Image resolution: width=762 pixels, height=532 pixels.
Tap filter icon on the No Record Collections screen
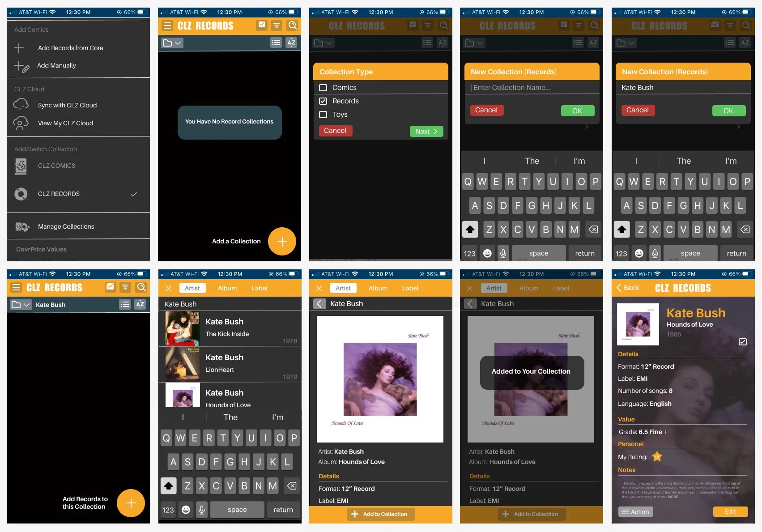(277, 26)
